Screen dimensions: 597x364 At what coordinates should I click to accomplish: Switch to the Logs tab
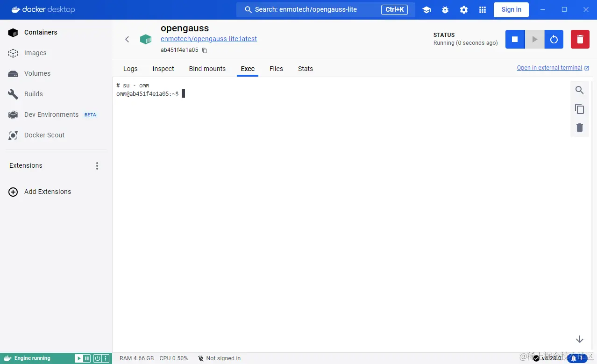pyautogui.click(x=130, y=69)
